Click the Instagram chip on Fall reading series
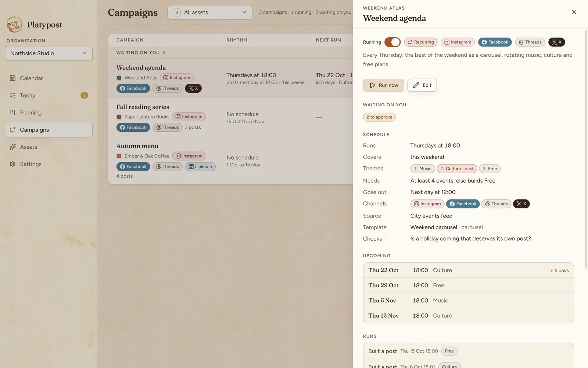588x368 pixels. tap(189, 117)
